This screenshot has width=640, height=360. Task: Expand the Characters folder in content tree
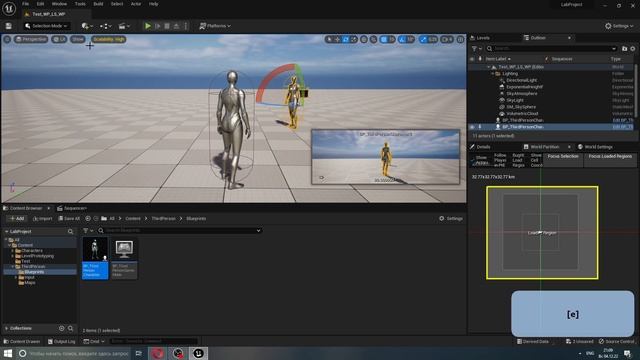[13, 251]
